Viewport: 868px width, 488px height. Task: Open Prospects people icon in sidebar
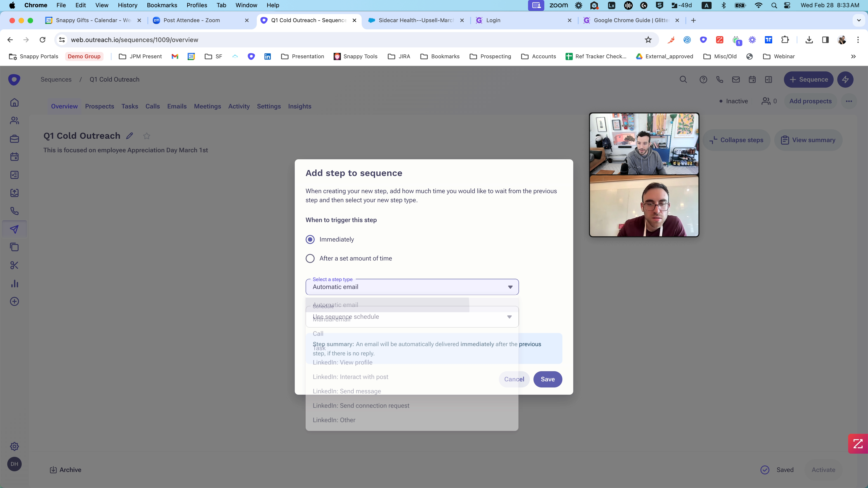[x=14, y=121]
